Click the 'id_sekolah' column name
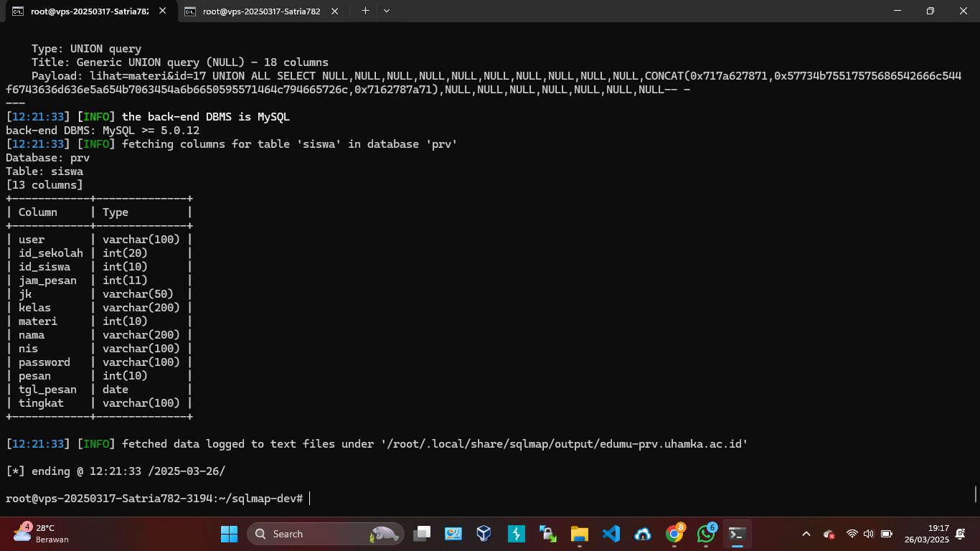 (x=51, y=253)
